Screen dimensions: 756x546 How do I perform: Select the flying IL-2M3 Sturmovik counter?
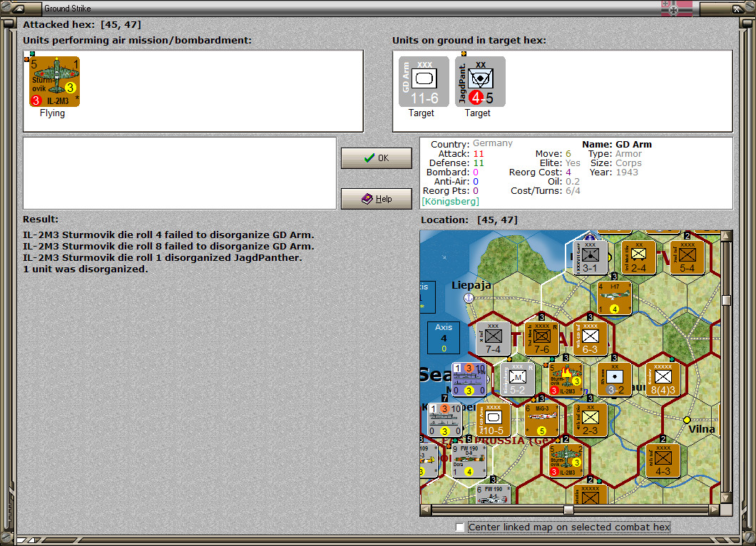(x=54, y=80)
